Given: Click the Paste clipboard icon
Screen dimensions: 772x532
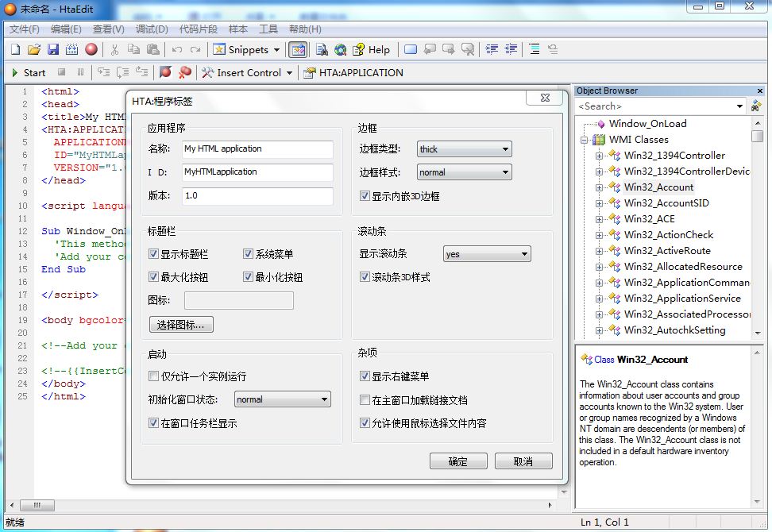Looking at the screenshot, I should coord(153,49).
